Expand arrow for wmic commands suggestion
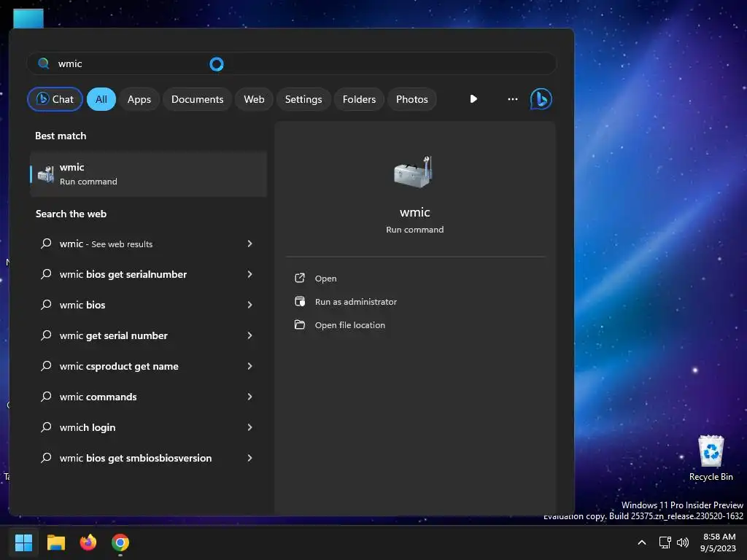 tap(249, 397)
